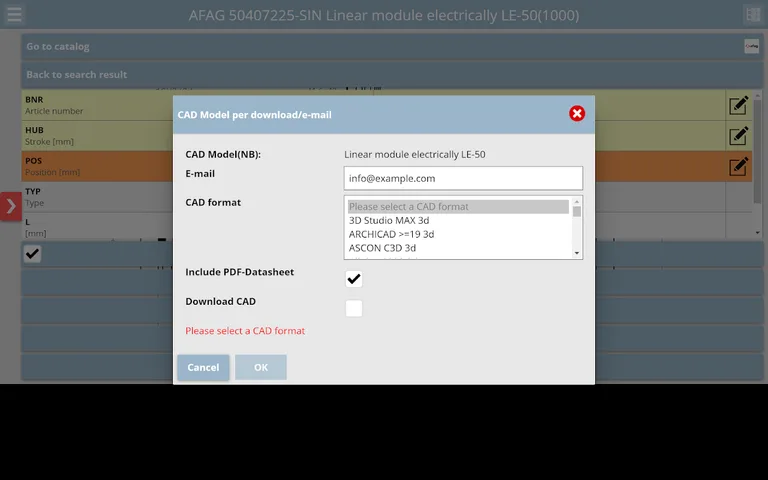The height and width of the screenshot is (480, 768).
Task: Close the CAD Model dialog with red X
Action: pos(577,114)
